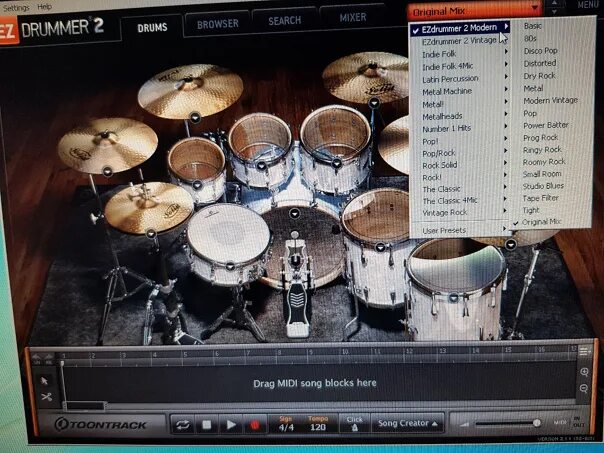604x453 pixels.
Task: Switch to the SEARCH tab
Action: point(285,20)
